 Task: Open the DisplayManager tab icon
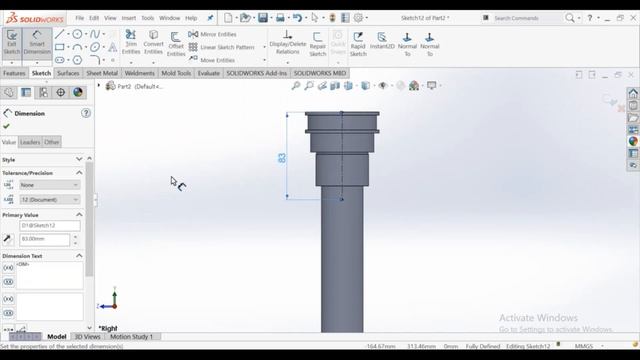coord(78,92)
